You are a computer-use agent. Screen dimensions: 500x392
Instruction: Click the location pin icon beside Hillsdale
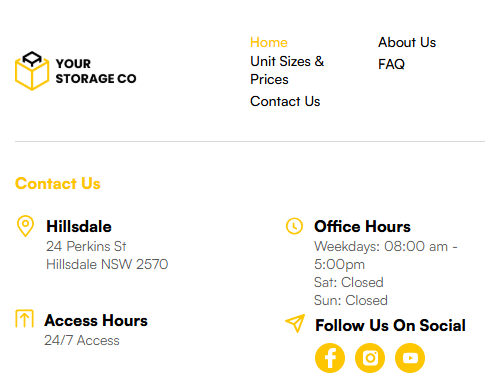[25, 226]
